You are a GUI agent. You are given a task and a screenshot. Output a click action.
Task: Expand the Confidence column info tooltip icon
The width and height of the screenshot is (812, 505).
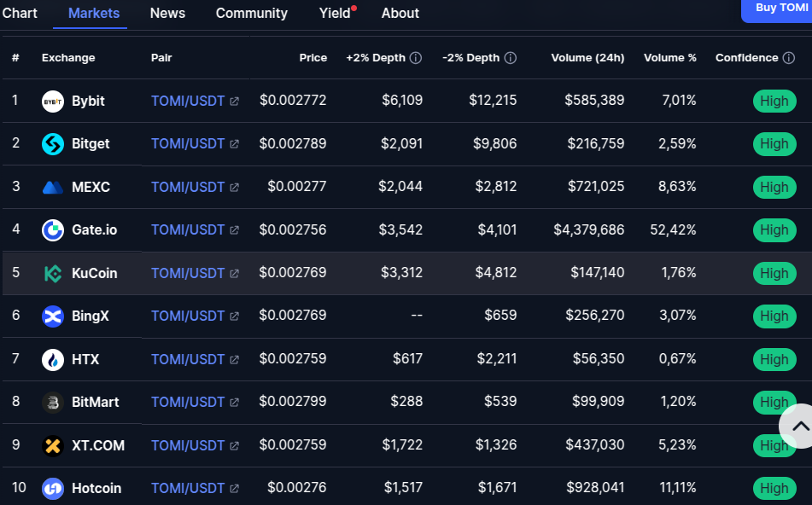pos(789,58)
